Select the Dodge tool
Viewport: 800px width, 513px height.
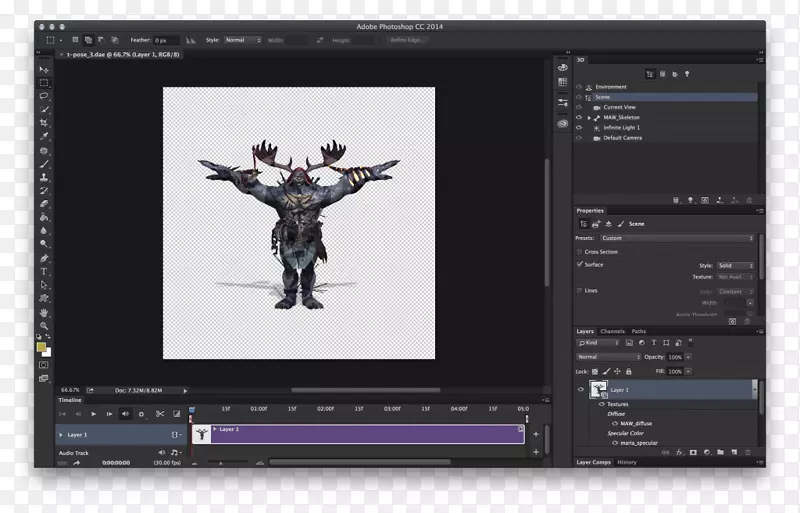tap(44, 244)
